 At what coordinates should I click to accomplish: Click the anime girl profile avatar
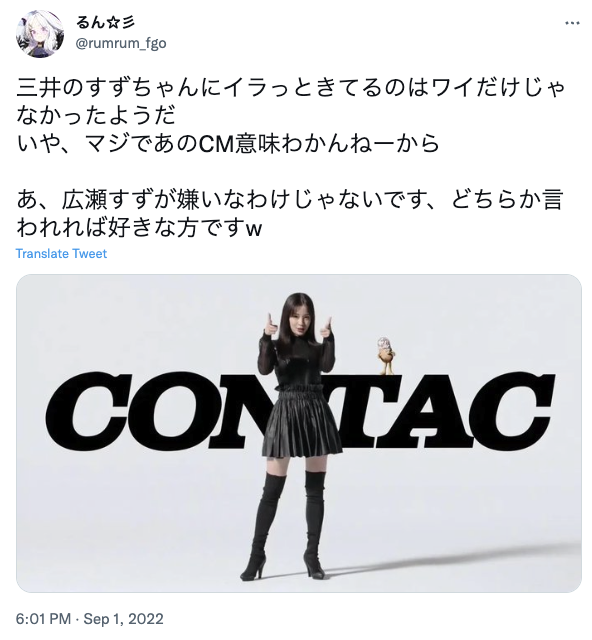point(40,34)
